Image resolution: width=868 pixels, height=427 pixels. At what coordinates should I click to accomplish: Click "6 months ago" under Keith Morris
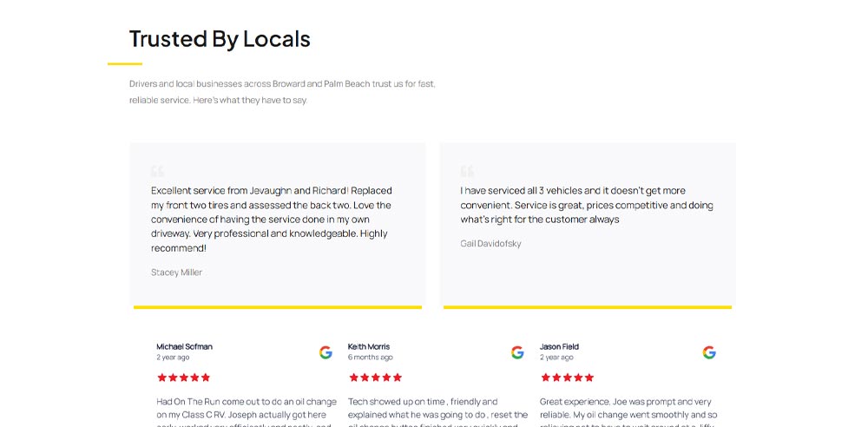(370, 358)
